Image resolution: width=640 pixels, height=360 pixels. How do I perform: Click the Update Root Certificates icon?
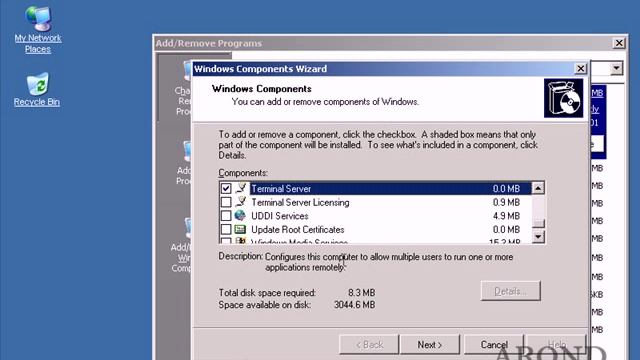click(240, 229)
